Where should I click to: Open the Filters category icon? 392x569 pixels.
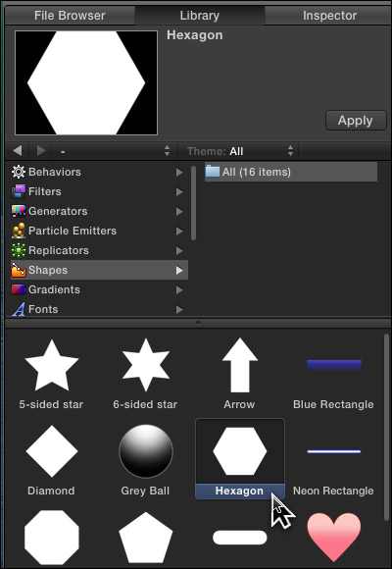[x=19, y=191]
